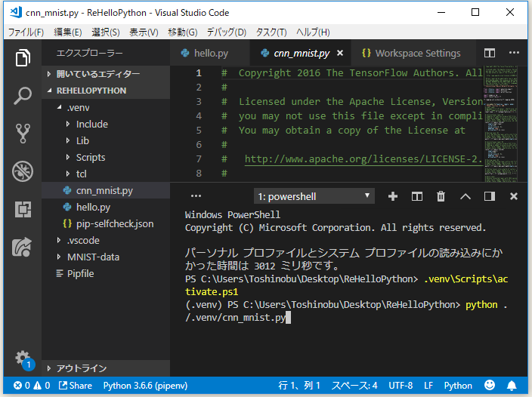Open the 編集(E) menu
The width and height of the screenshot is (532, 397).
68,32
